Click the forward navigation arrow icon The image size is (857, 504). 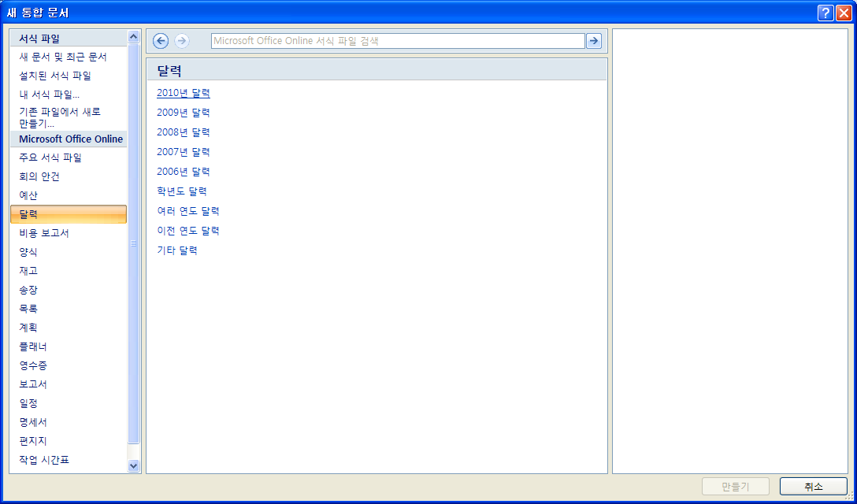coord(181,41)
